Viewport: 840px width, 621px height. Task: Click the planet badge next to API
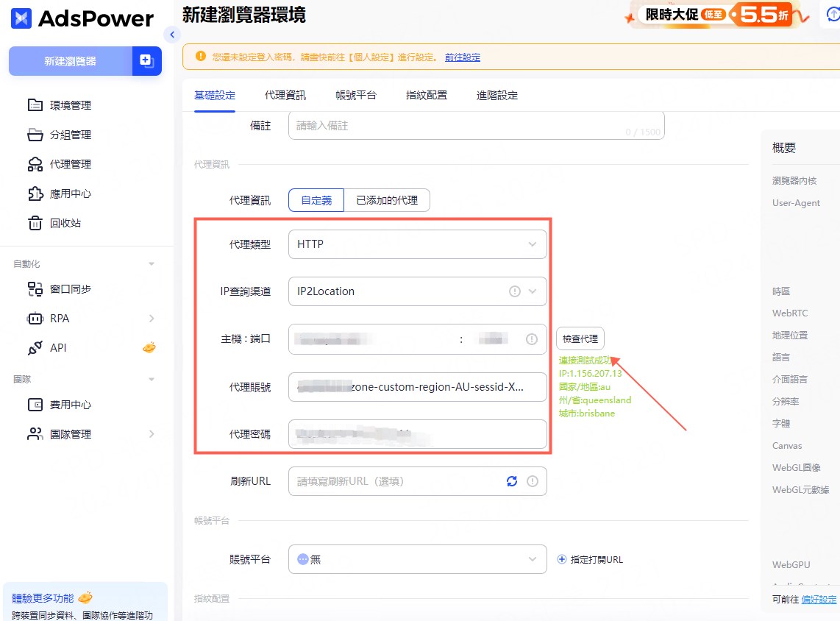click(149, 347)
